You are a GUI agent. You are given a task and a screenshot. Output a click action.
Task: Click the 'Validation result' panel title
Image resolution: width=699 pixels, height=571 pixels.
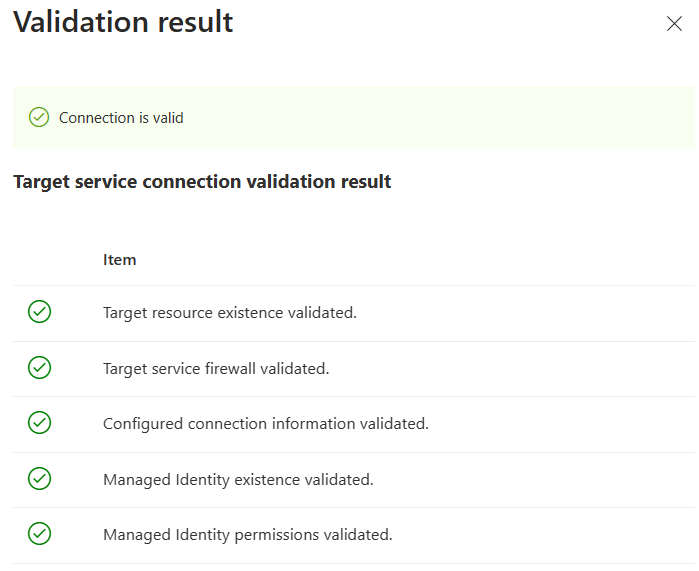[x=123, y=22]
